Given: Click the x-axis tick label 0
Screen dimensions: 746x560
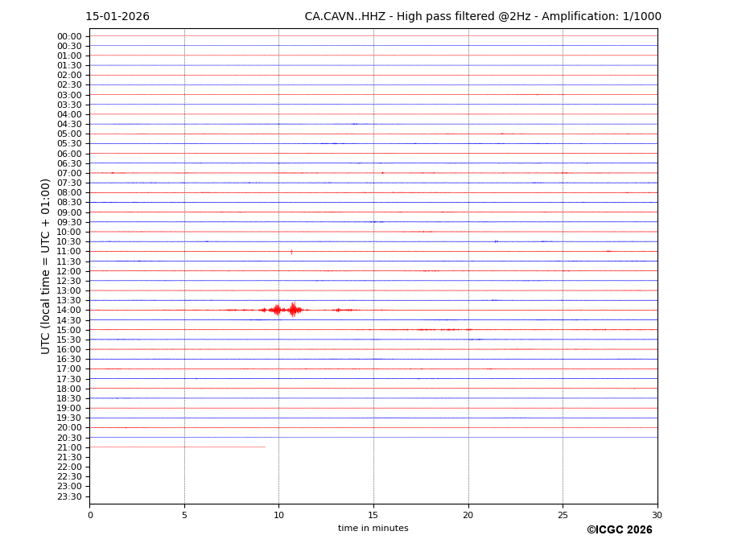Looking at the screenshot, I should pos(90,515).
